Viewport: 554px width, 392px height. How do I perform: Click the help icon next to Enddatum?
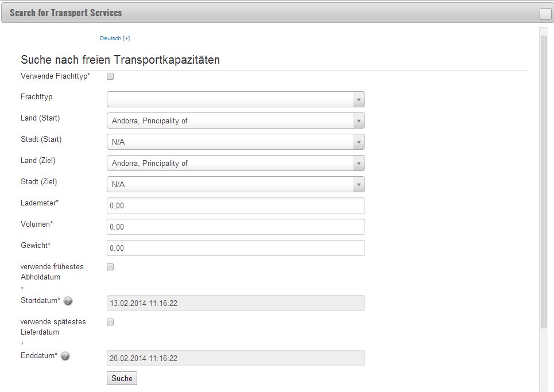pos(65,356)
